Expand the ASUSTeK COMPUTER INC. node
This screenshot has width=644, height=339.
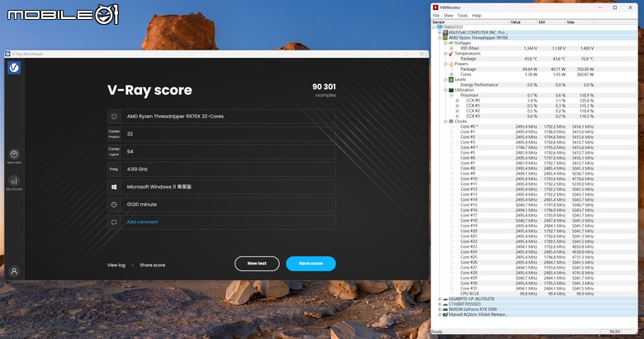[440, 32]
